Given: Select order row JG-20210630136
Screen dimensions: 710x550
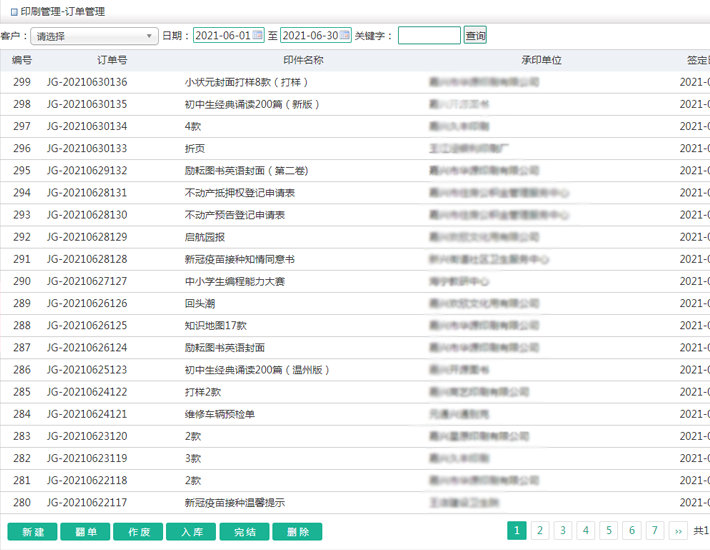Looking at the screenshot, I should point(87,82).
